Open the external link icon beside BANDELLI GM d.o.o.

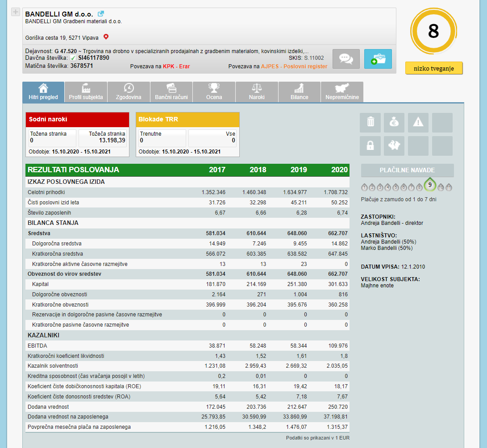[101, 14]
